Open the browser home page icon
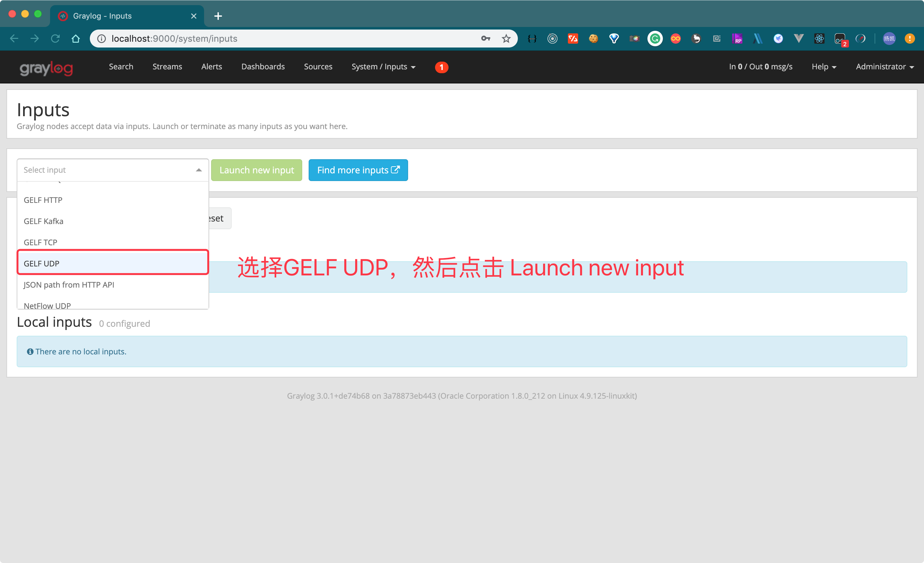This screenshot has height=563, width=924. click(x=76, y=39)
